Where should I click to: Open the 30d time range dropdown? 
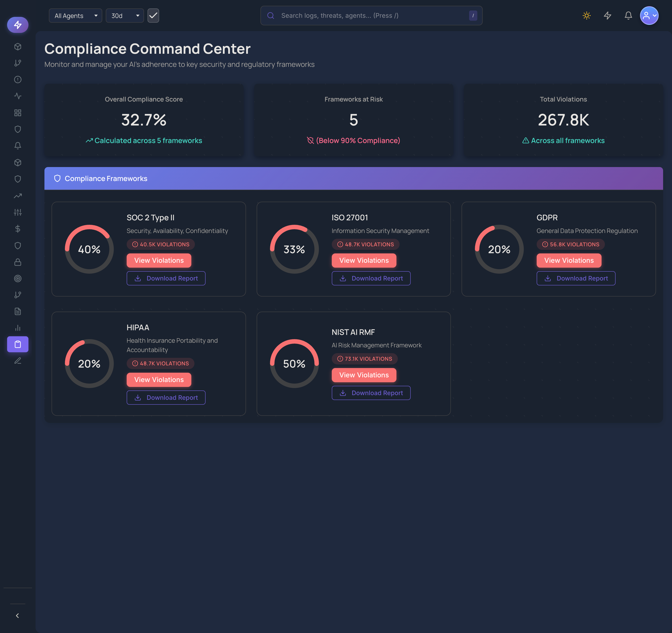coord(124,16)
